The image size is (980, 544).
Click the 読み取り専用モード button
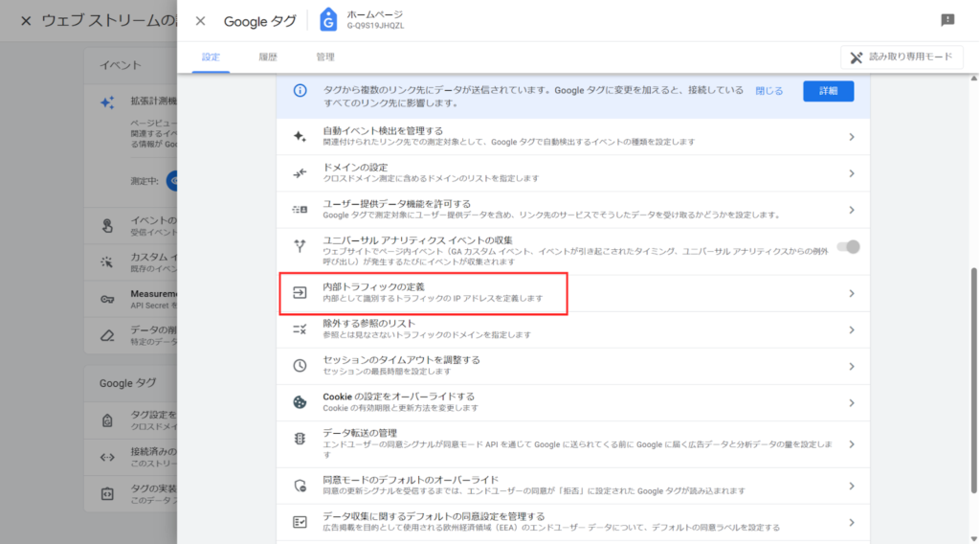902,57
